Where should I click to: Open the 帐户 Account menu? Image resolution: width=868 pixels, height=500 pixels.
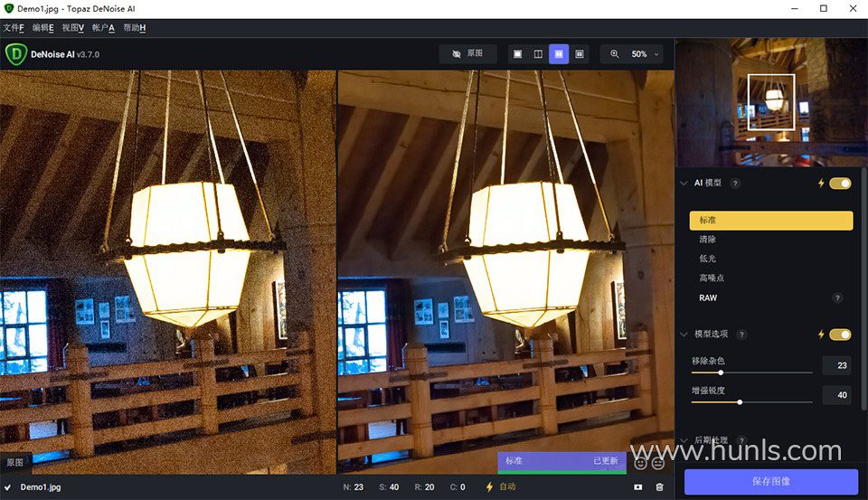pos(103,28)
